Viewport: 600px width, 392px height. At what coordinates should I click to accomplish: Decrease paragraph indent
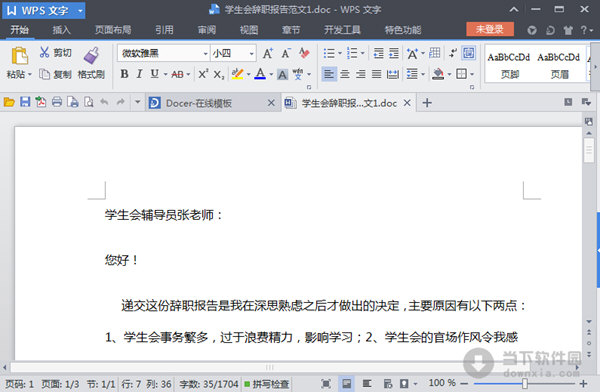tap(378, 53)
